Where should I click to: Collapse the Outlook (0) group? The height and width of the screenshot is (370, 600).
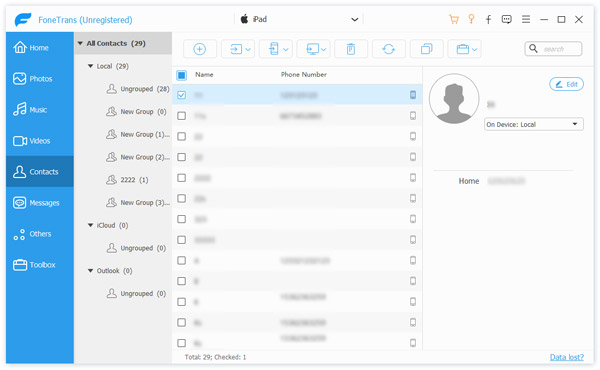click(x=91, y=271)
